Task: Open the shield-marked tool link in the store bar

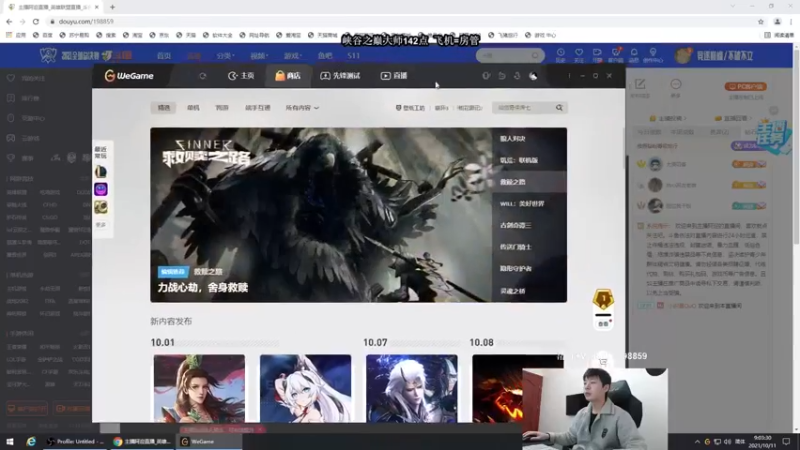Action: (410, 108)
